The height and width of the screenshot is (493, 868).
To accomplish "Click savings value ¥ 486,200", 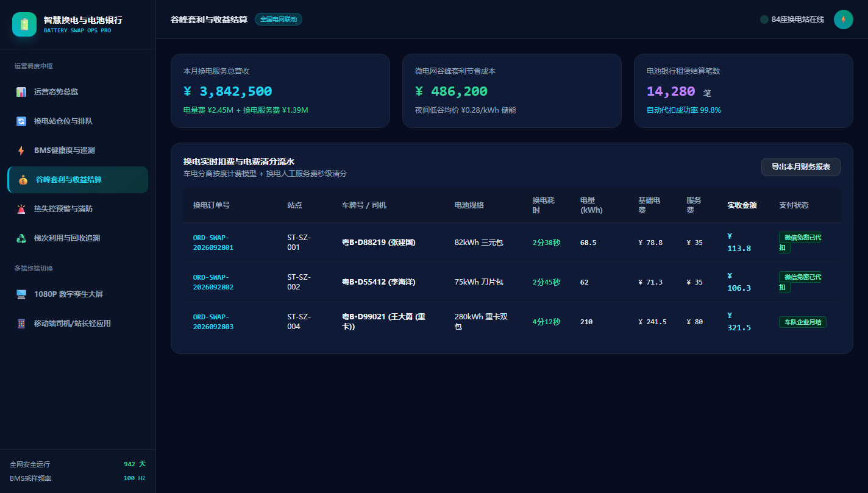I will click(451, 91).
